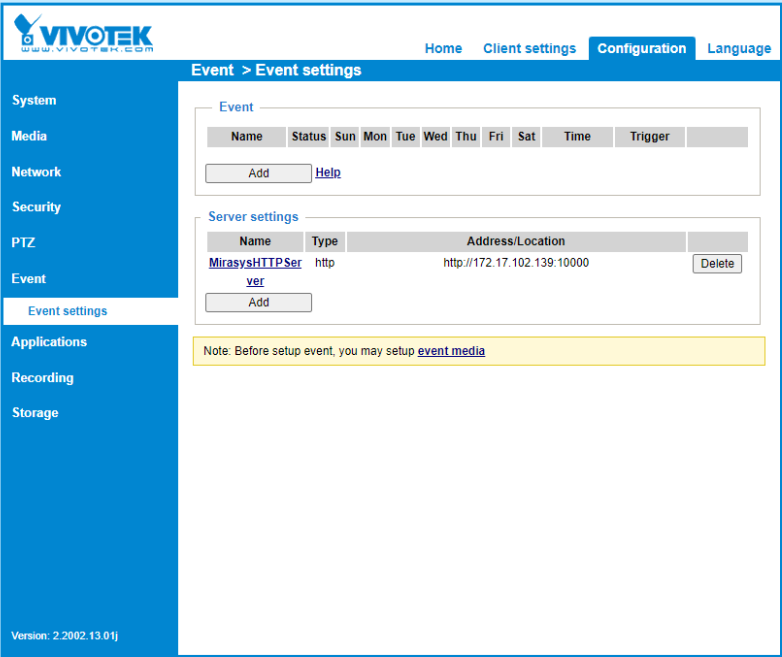
Task: Open the MirasysHTTPServer server link
Action: [255, 264]
